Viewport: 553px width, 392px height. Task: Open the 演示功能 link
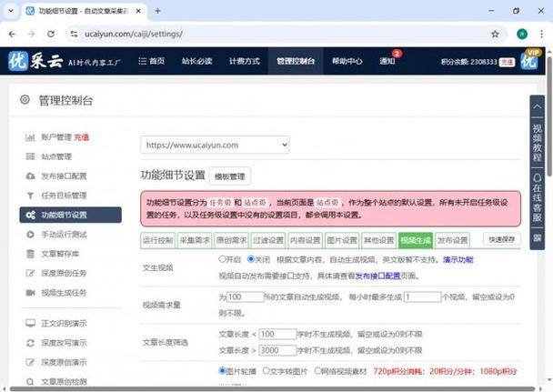[x=457, y=260]
